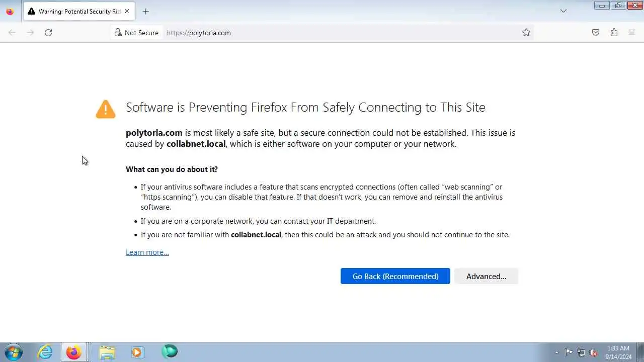Viewport: 644px width, 362px height.
Task: Focus the polytoria.com address bar
Action: [342, 33]
